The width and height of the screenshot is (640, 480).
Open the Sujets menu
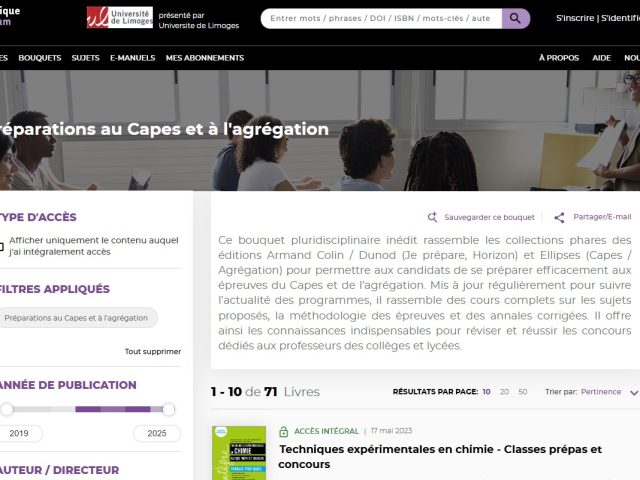pyautogui.click(x=85, y=58)
